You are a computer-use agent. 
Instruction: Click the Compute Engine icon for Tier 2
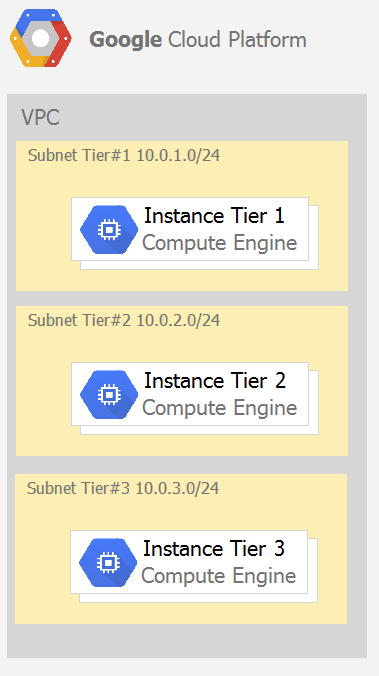pyautogui.click(x=109, y=394)
